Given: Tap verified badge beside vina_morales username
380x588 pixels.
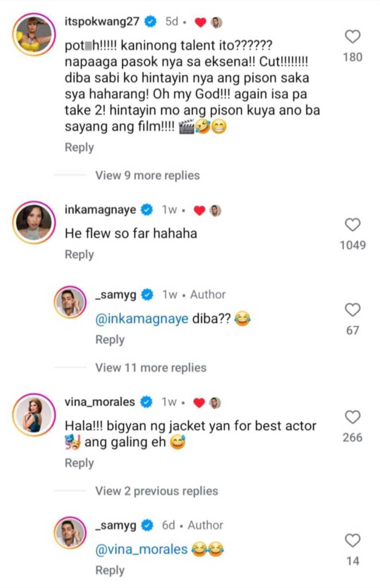Looking at the screenshot, I should tap(146, 402).
